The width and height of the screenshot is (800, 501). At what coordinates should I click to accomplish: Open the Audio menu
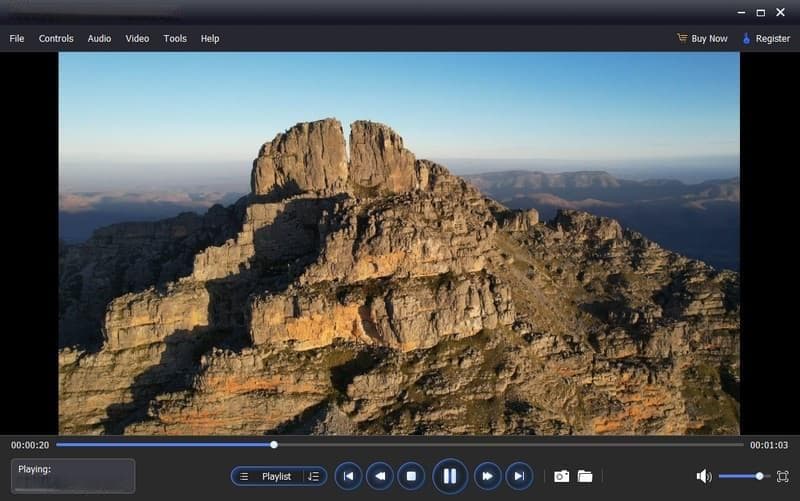coord(99,39)
